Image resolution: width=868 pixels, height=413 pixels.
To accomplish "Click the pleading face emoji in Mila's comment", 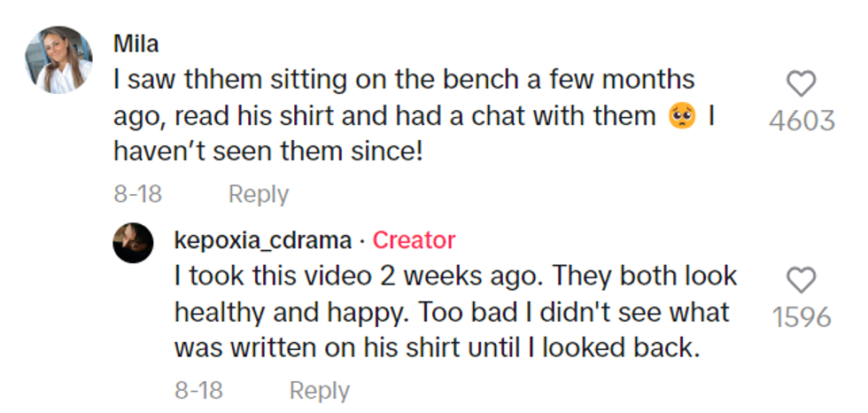I will pos(682,116).
